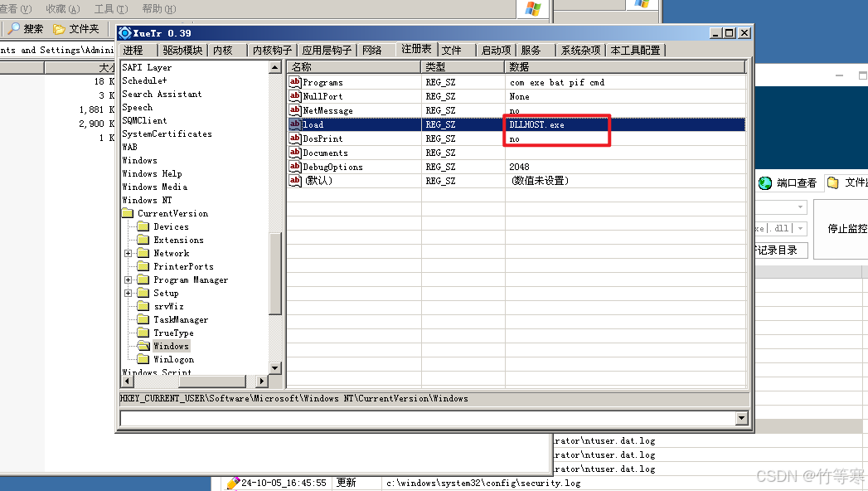868x491 pixels.
Task: Click the NullPort string value icon
Action: tap(295, 96)
